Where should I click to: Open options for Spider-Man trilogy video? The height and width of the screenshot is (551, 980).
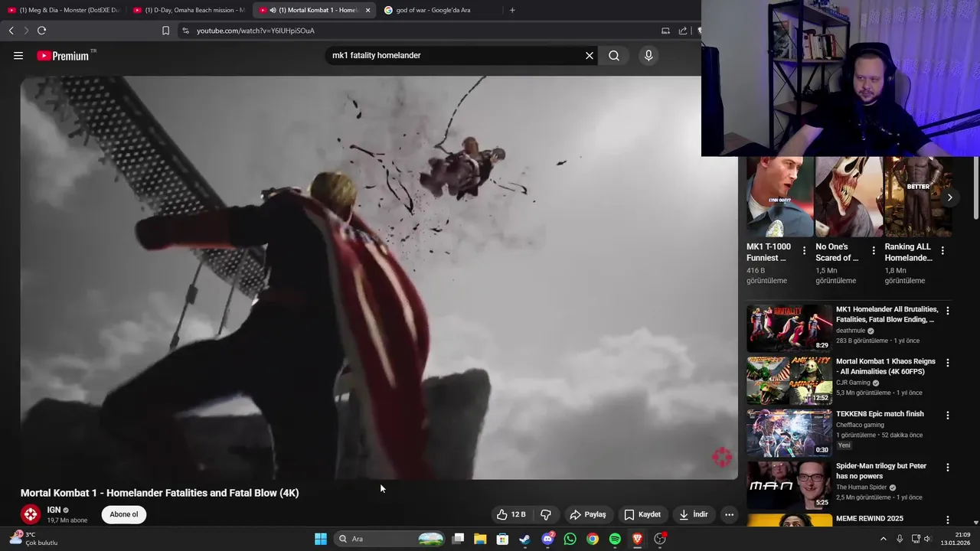tap(948, 467)
